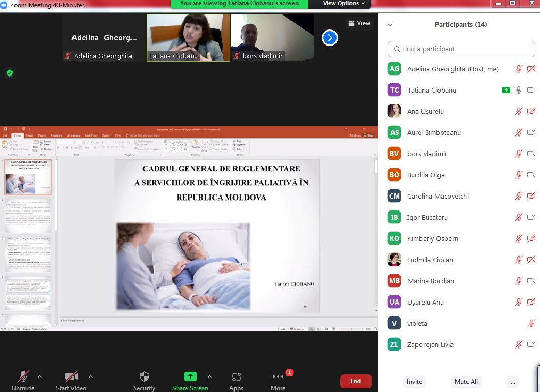Image resolution: width=540 pixels, height=392 pixels.
Task: Start Video from the meeting toolbar
Action: (x=71, y=377)
